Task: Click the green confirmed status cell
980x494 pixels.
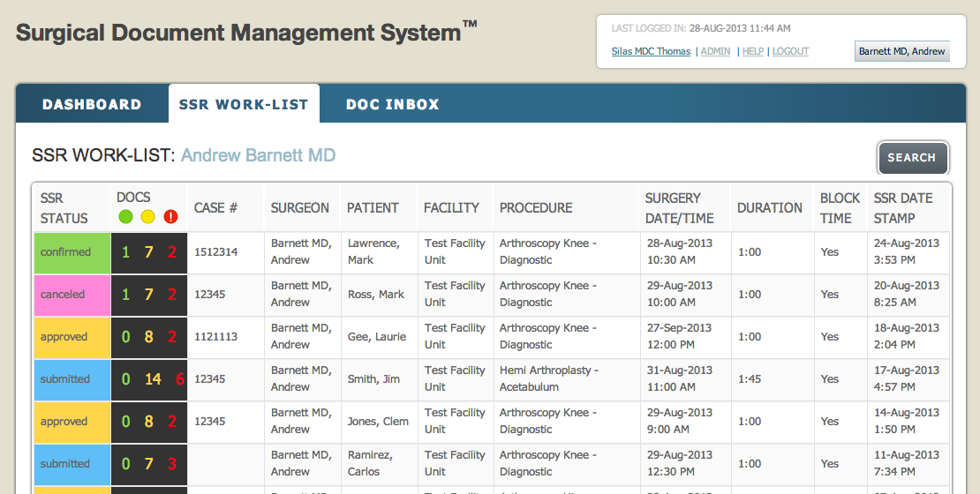Action: (x=72, y=252)
